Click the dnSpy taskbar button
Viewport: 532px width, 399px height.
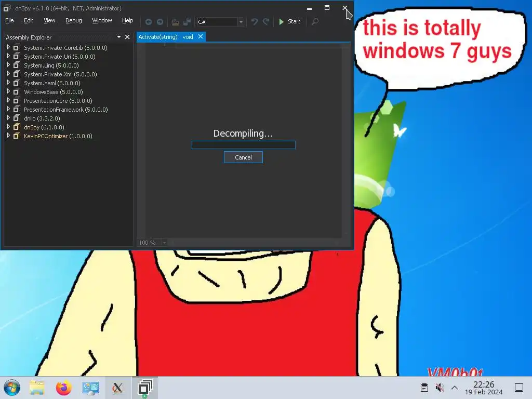pyautogui.click(x=145, y=388)
